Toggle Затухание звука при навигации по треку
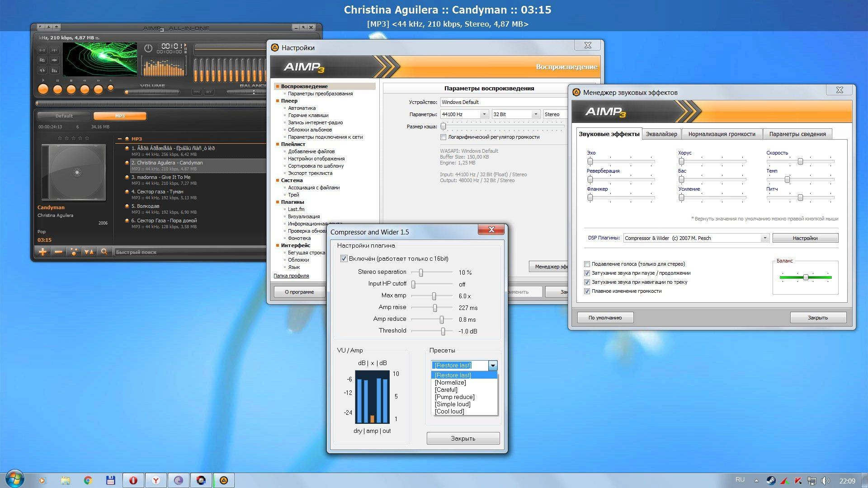 coord(587,282)
